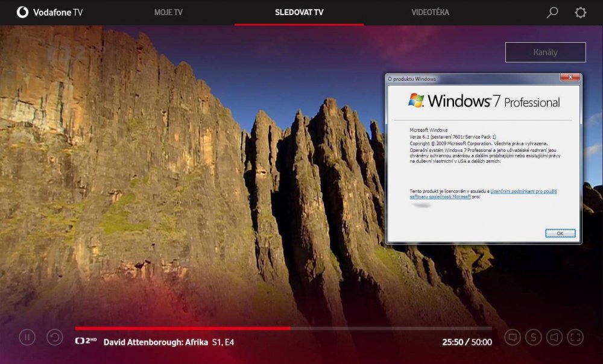Click the 'Windows 7 Professional' heading
Image resolution: width=603 pixels, height=364 pixels.
[x=494, y=101]
